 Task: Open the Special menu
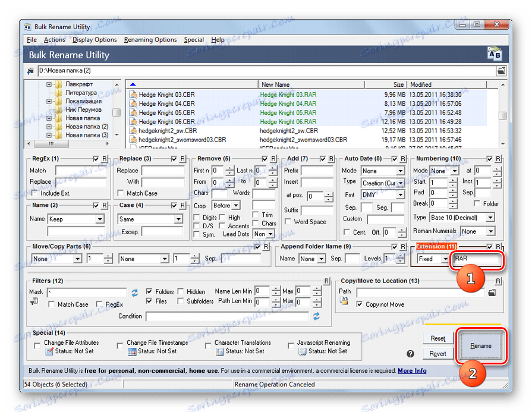(x=194, y=40)
